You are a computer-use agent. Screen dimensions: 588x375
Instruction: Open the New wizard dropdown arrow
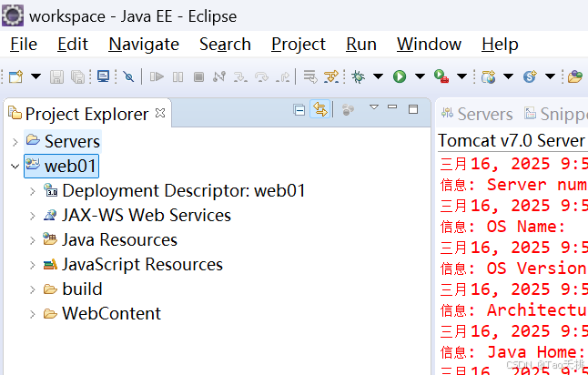(x=35, y=76)
